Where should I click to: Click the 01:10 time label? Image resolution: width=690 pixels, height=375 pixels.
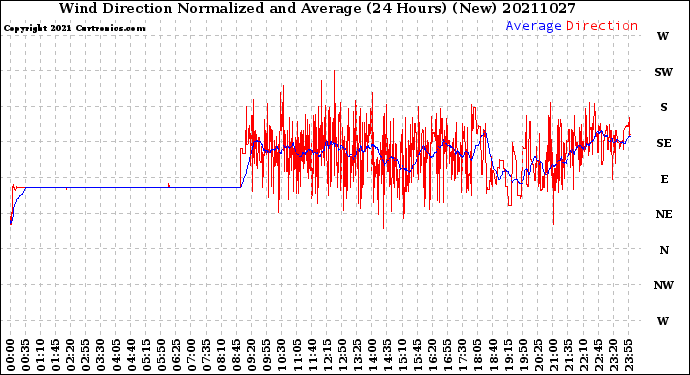(41, 355)
